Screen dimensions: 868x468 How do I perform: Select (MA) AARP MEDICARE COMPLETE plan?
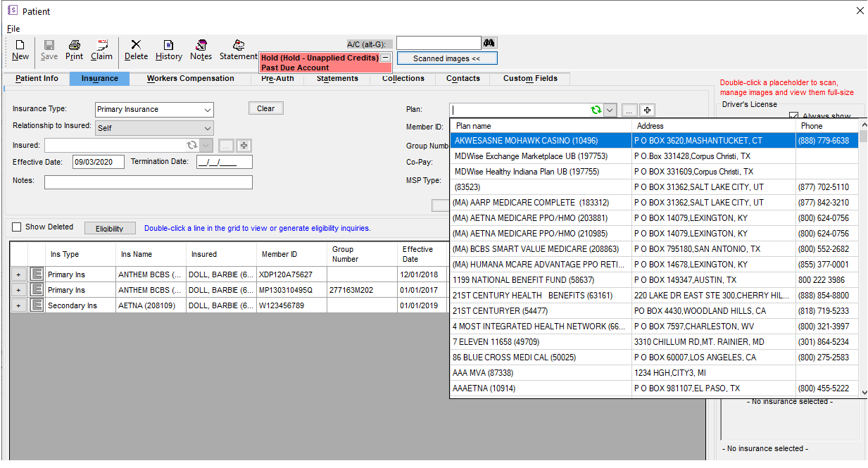tap(653, 203)
